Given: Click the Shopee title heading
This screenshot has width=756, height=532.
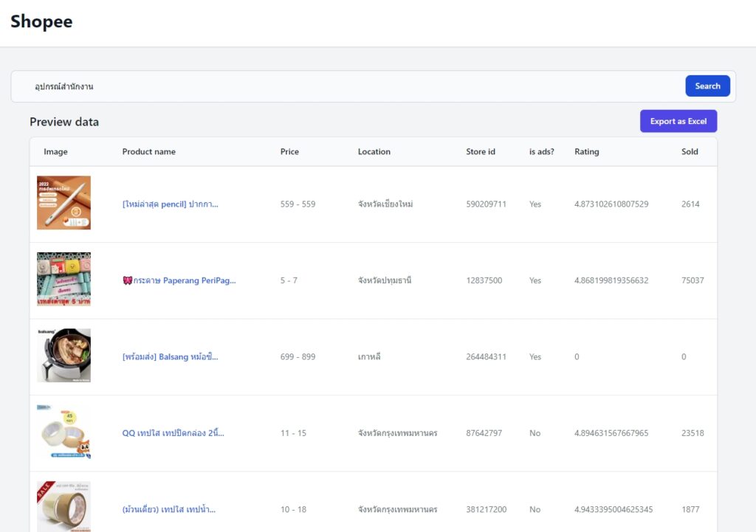Looking at the screenshot, I should [x=41, y=22].
